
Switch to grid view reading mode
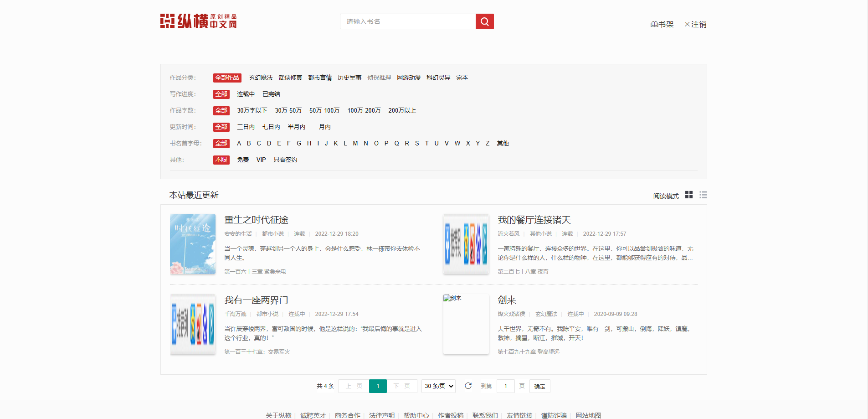tap(688, 195)
